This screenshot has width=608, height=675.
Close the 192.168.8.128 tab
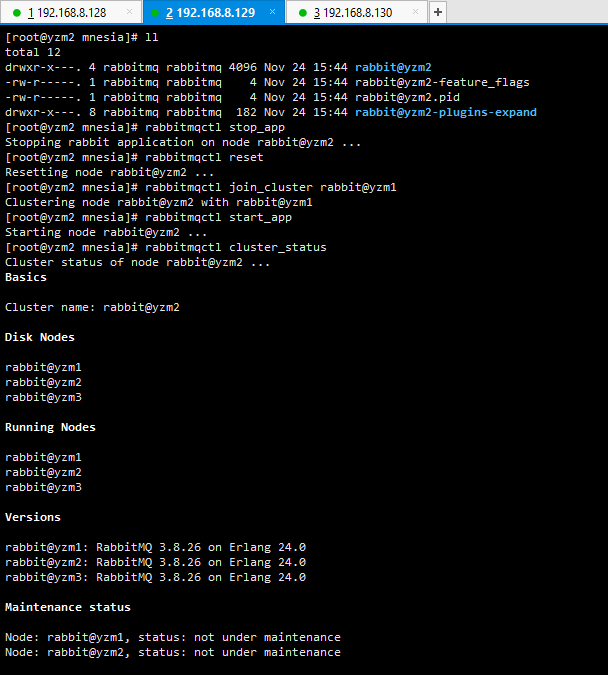(129, 12)
